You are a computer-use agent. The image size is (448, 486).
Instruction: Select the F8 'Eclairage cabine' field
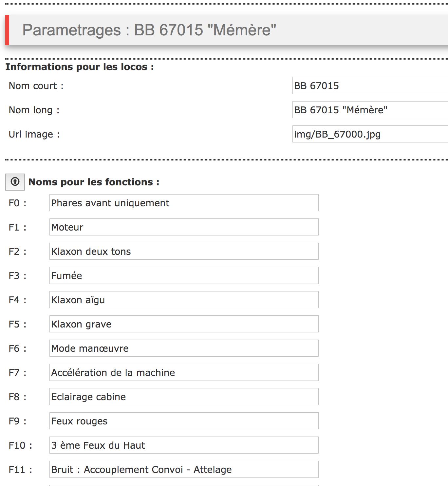pyautogui.click(x=184, y=397)
